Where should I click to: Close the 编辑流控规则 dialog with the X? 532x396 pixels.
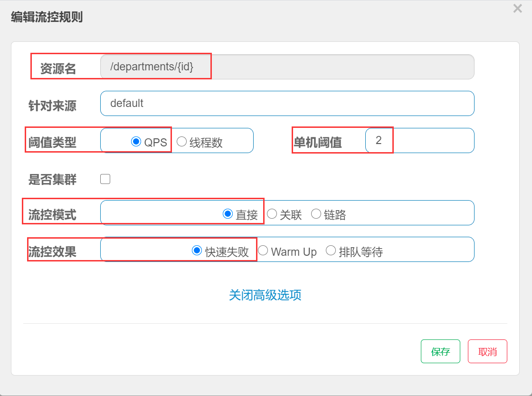tap(517, 9)
